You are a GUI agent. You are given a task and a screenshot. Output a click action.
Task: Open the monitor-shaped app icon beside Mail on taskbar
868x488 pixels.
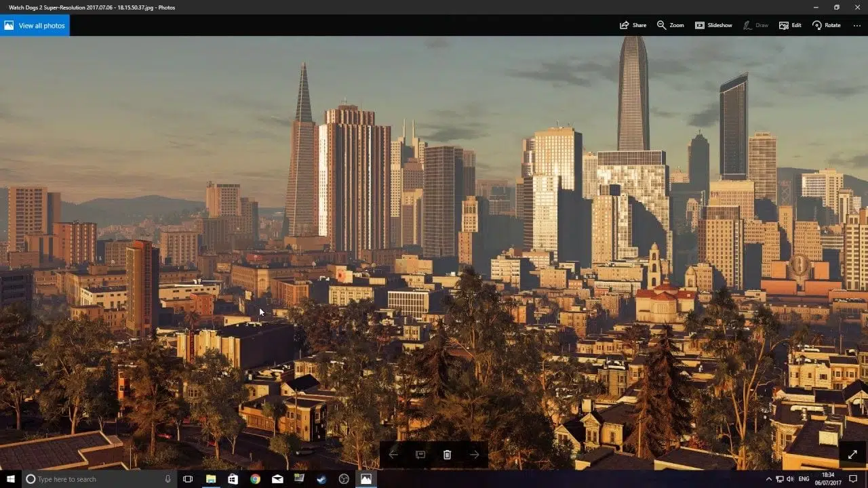pyautogui.click(x=299, y=479)
